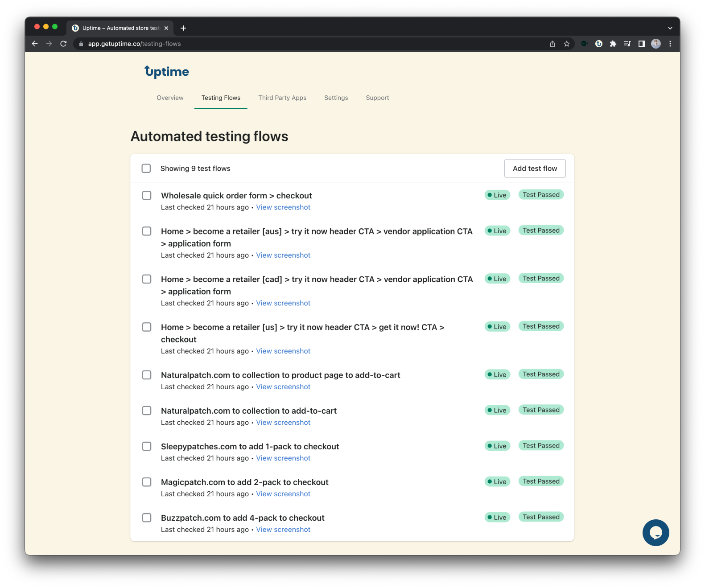Click Test Passed badge on Buzzpatch flow
The image size is (705, 588).
pos(541,517)
